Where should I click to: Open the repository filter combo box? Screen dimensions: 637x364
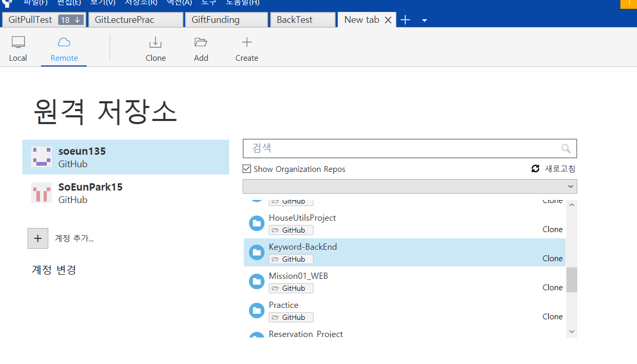(409, 186)
